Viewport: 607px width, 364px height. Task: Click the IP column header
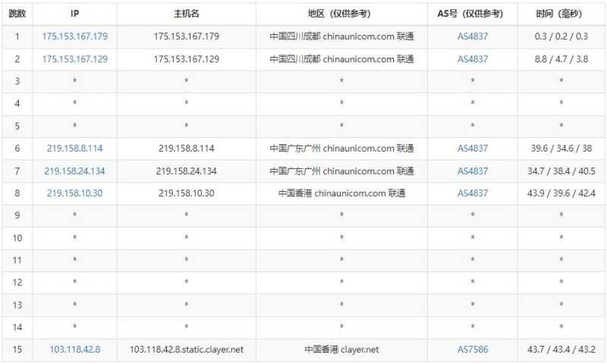[74, 14]
